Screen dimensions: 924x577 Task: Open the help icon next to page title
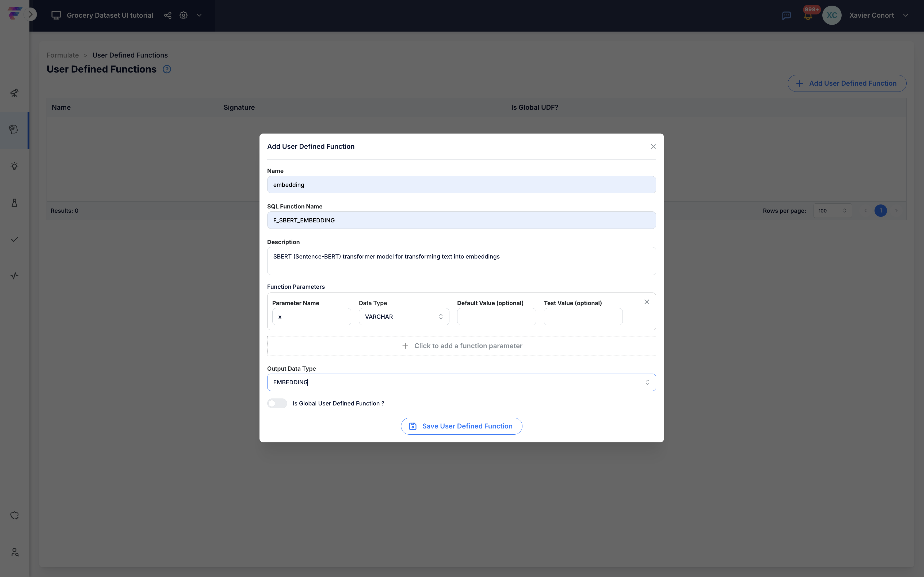click(167, 69)
